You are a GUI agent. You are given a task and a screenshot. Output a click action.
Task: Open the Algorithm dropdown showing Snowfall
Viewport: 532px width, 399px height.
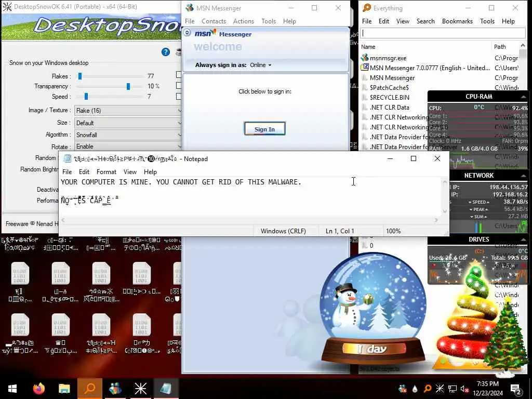point(128,135)
